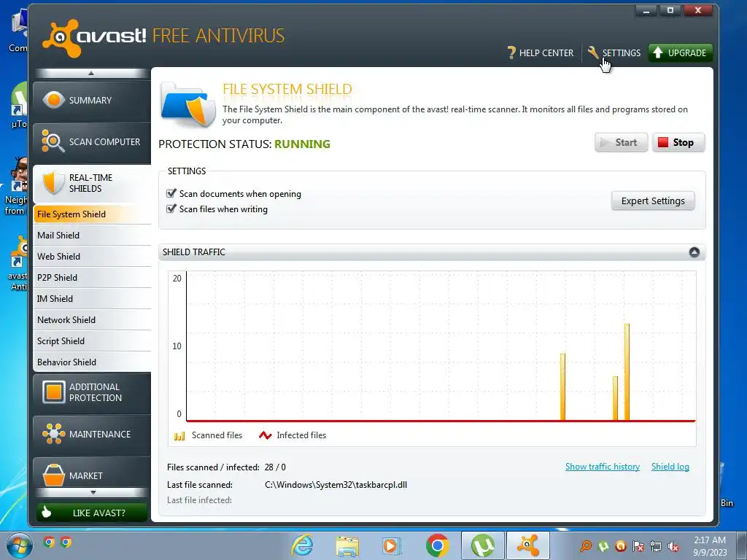Click the Files scanned value 28 / 0
This screenshot has width=747, height=560.
tap(275, 467)
